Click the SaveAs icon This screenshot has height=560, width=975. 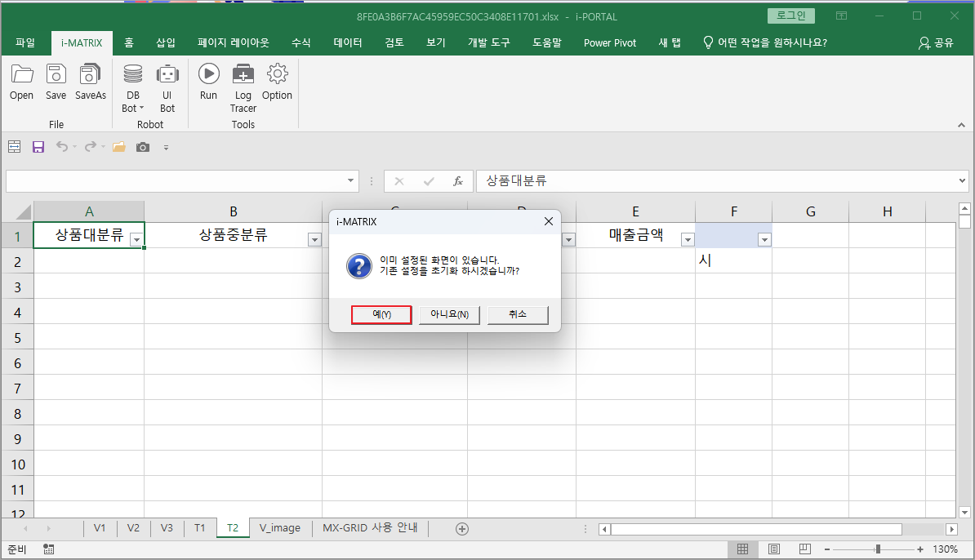coord(91,82)
